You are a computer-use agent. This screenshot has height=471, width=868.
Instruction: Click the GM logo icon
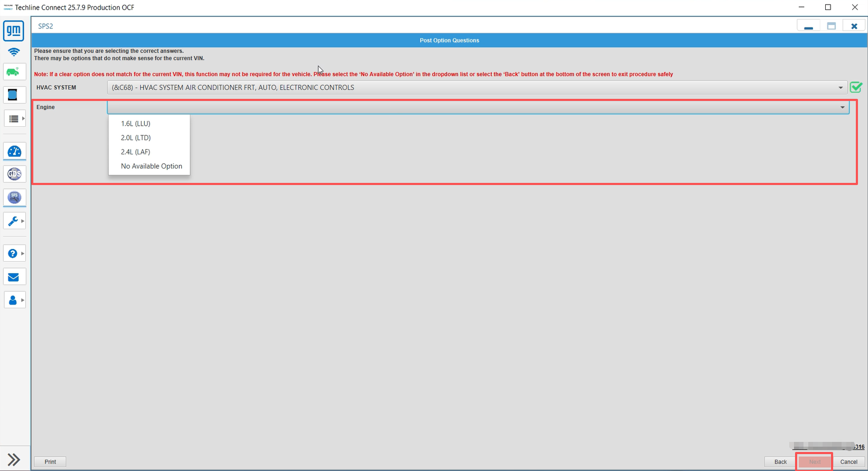click(x=14, y=31)
